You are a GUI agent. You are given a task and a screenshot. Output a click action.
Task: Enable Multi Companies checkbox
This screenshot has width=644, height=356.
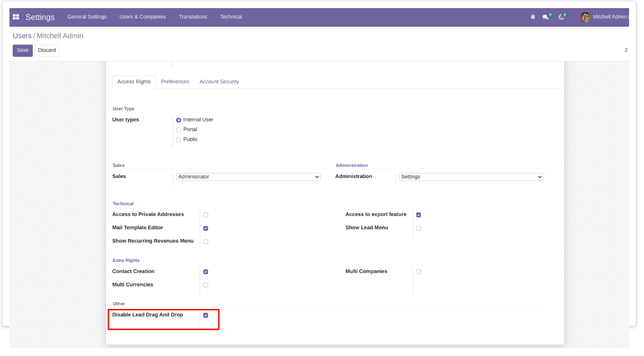[x=419, y=272]
